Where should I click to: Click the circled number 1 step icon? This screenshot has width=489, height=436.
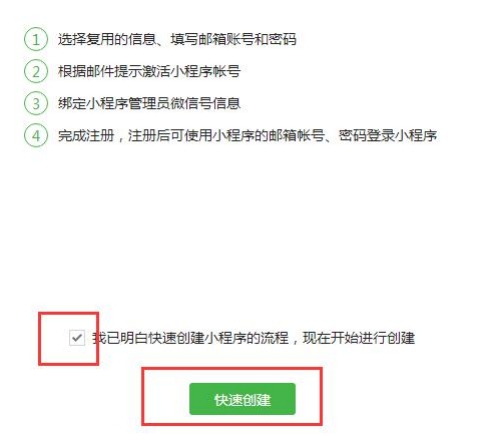(36, 39)
